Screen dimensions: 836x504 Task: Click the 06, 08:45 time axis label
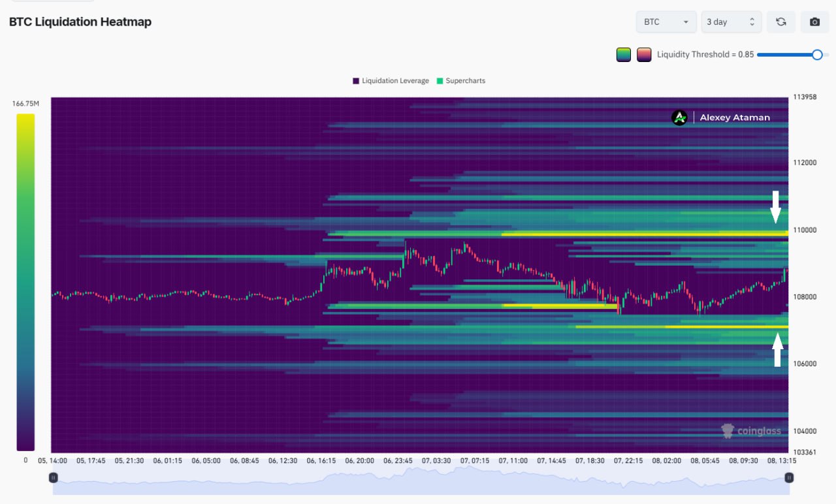click(244, 460)
